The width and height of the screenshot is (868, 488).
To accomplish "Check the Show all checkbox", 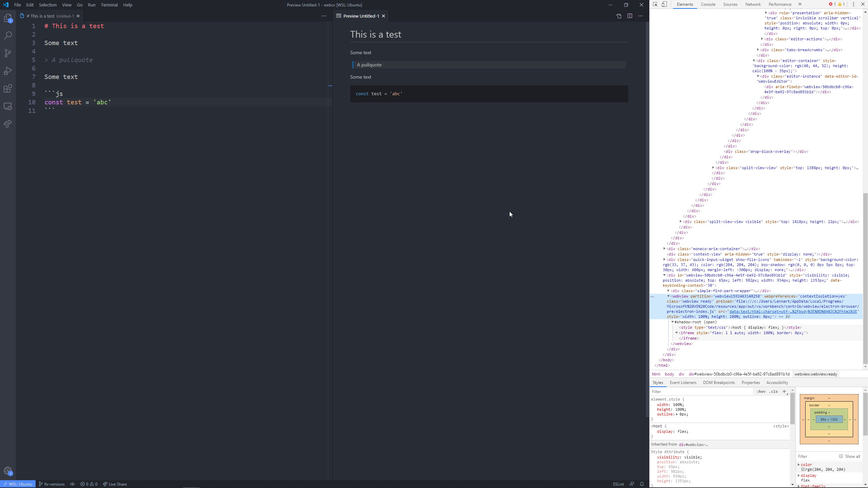I will tap(841, 456).
